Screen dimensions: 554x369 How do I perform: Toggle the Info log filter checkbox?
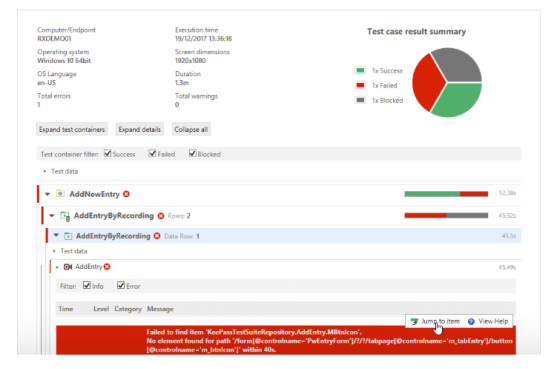tap(87, 285)
